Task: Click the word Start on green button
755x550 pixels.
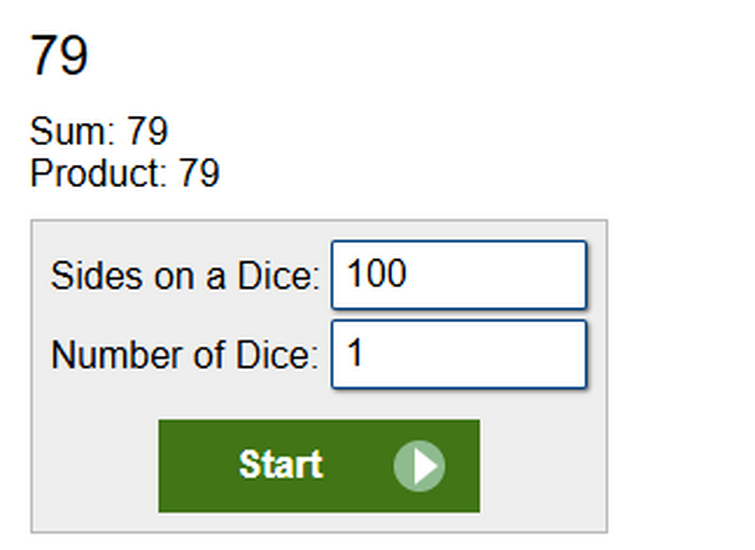Action: 281,465
